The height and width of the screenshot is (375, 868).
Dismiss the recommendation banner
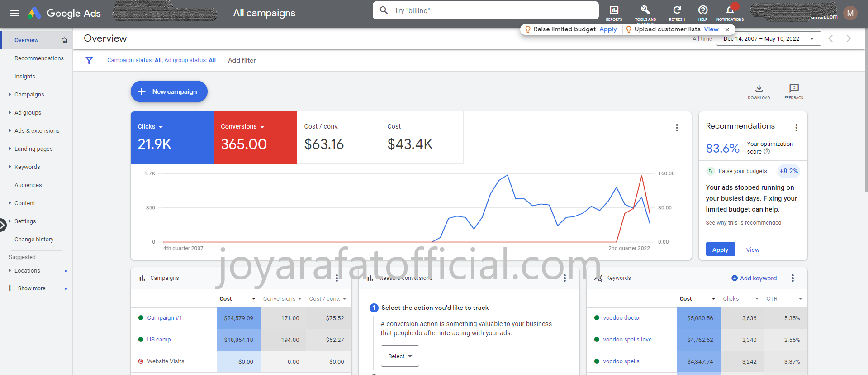[x=727, y=29]
